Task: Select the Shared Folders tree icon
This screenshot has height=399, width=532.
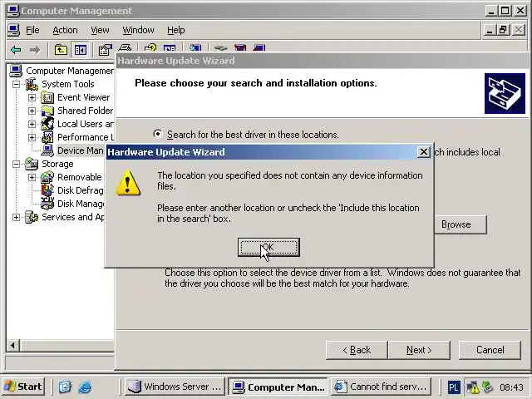Action: [x=47, y=111]
